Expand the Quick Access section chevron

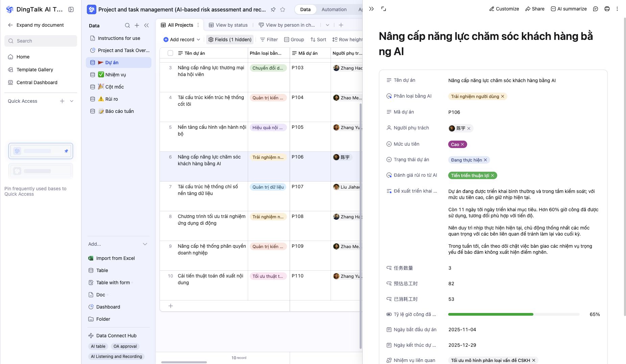tap(72, 101)
